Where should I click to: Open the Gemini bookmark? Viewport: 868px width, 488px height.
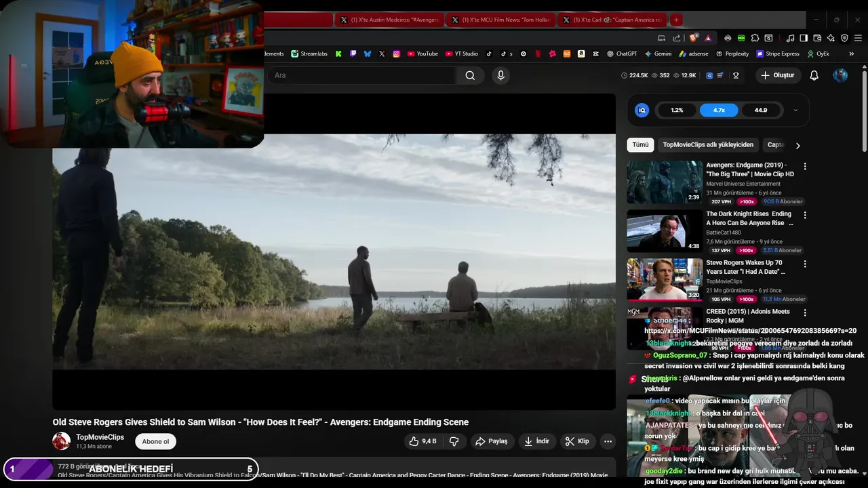pos(658,54)
